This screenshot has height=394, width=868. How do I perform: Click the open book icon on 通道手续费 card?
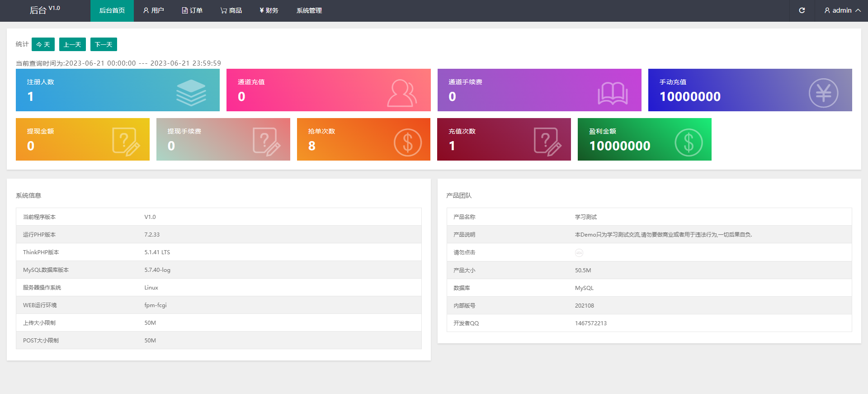tap(613, 93)
